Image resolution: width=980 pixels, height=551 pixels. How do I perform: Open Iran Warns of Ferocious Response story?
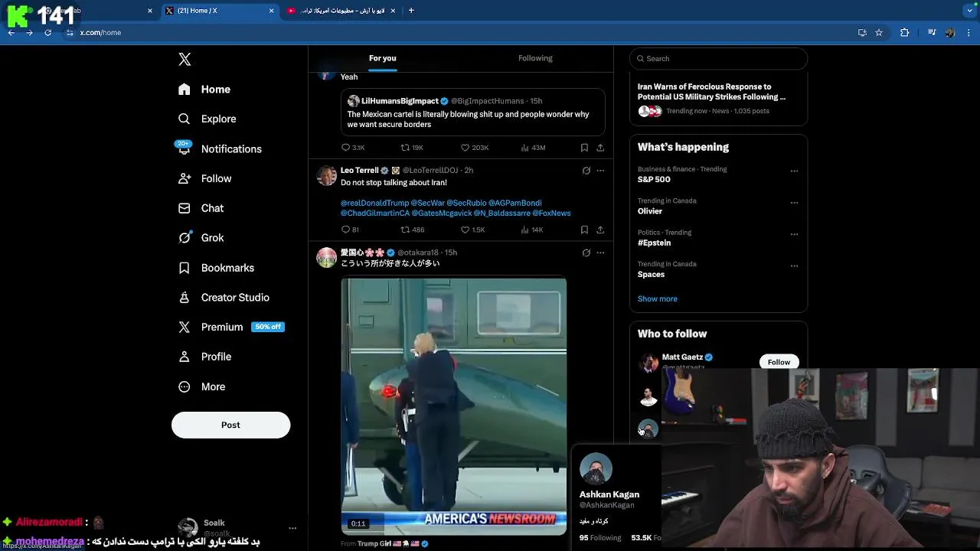coord(712,92)
